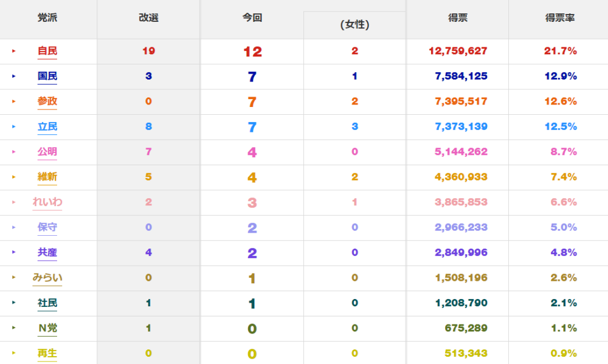Viewport: 608px width, 364px height.
Task: Click the (女性) column header
Action: (x=355, y=25)
